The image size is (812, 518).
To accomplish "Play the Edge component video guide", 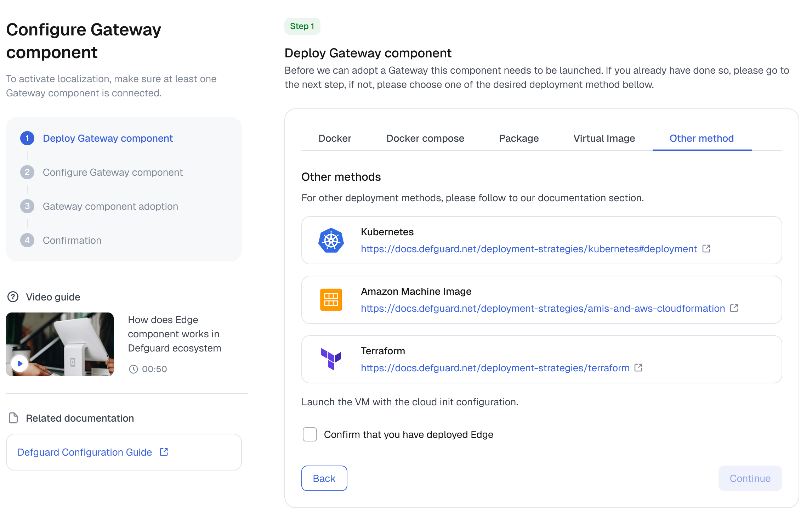I will point(20,363).
